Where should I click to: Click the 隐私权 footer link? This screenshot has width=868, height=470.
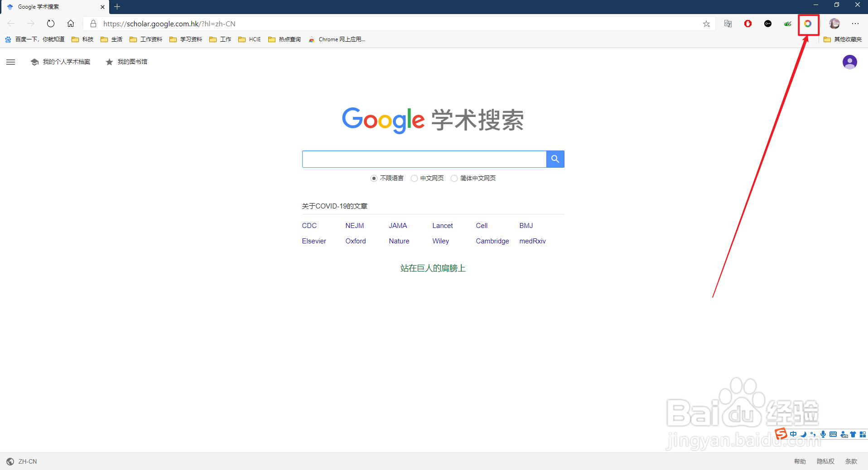click(825, 461)
